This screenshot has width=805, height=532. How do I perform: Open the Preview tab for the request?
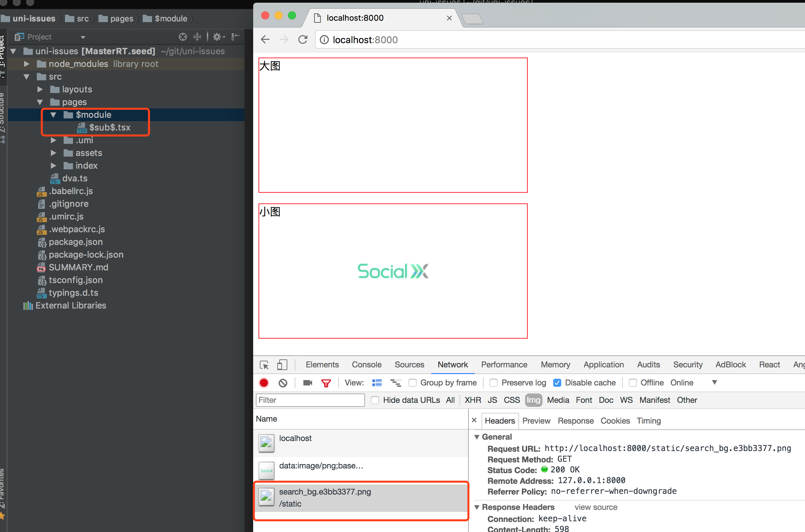[x=536, y=421]
